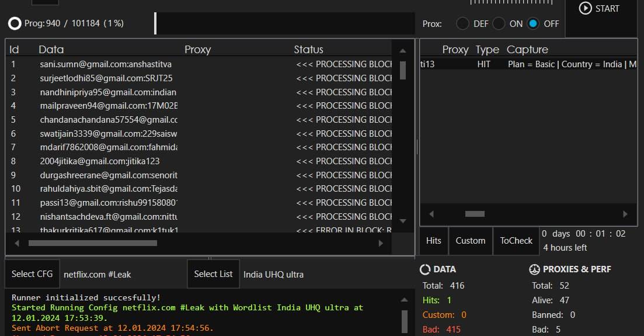Click the START play icon

pyautogui.click(x=585, y=8)
